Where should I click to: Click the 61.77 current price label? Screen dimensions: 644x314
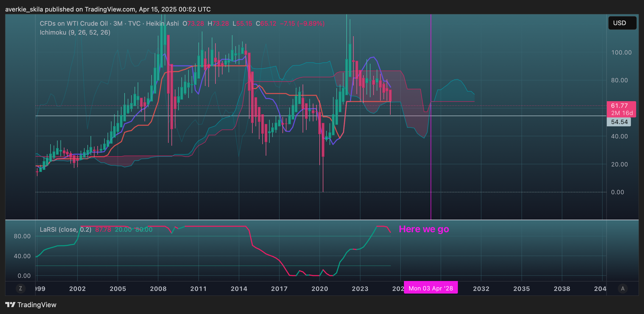coord(619,106)
